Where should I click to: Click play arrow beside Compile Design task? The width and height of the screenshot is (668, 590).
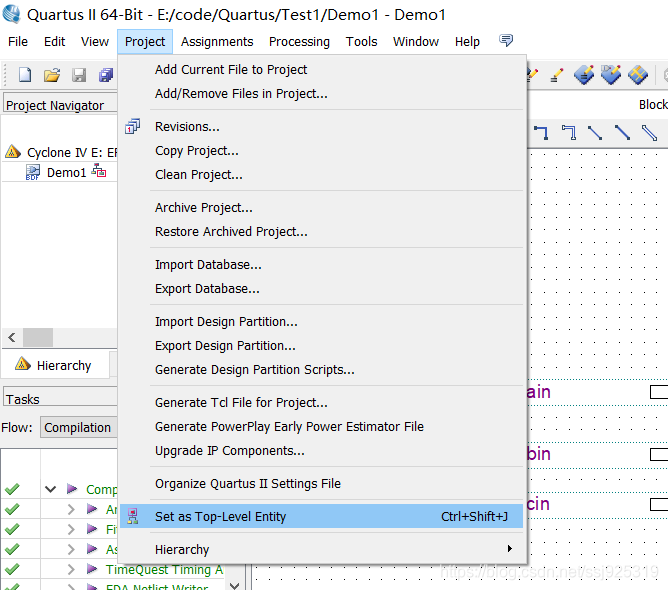tap(72, 489)
